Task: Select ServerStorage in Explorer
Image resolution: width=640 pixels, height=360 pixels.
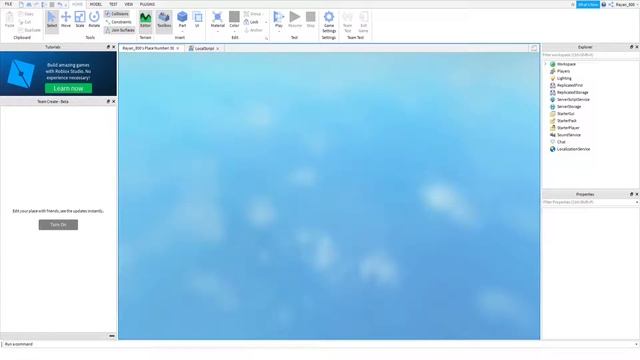Action: click(569, 107)
